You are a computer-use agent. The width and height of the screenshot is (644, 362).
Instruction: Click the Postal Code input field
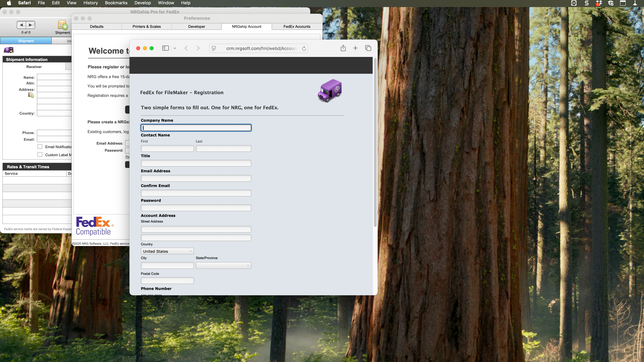pos(167,280)
